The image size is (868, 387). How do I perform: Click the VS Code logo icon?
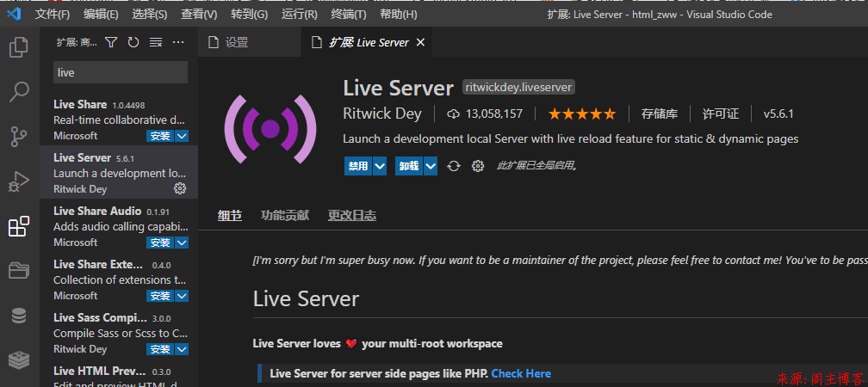tap(14, 14)
